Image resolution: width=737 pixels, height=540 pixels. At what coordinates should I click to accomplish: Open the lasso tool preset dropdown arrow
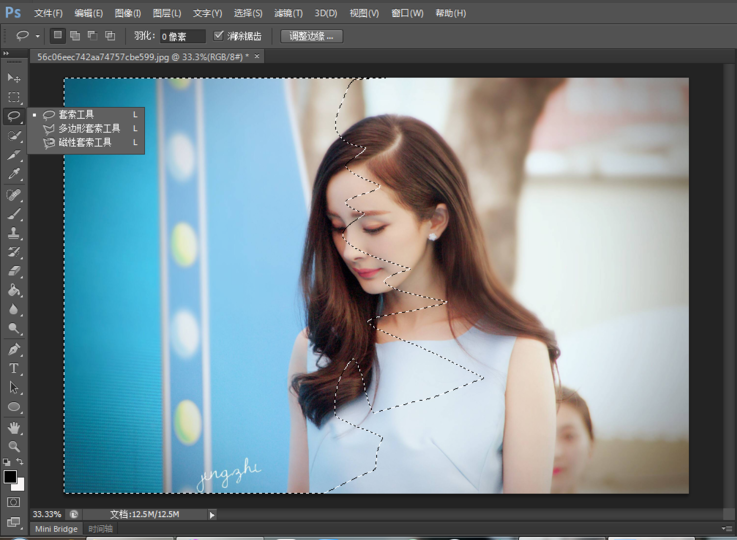point(38,36)
